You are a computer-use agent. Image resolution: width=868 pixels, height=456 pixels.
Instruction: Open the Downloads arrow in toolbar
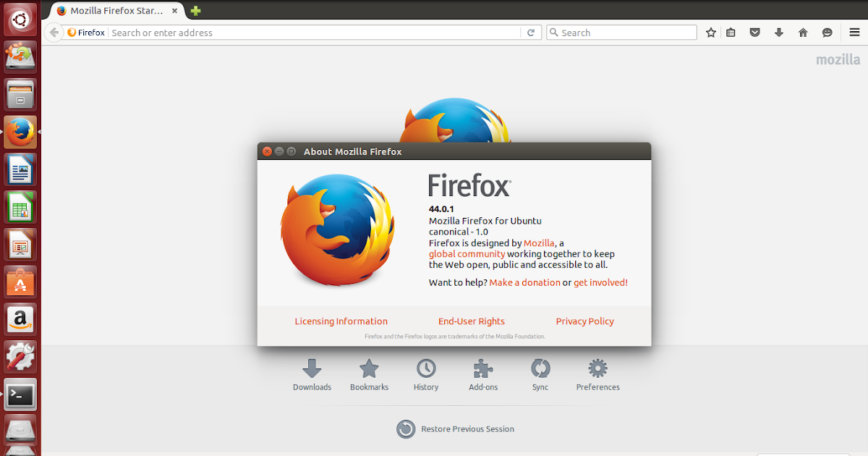click(x=779, y=33)
